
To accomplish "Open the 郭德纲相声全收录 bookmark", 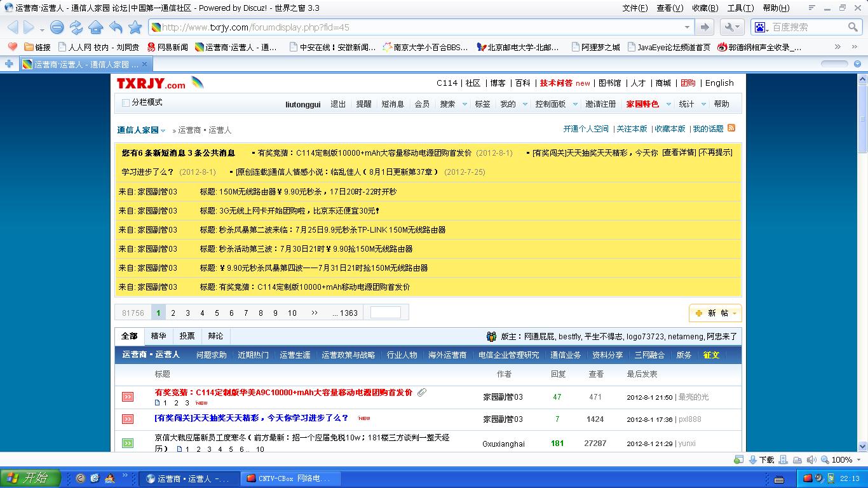I will tap(760, 47).
